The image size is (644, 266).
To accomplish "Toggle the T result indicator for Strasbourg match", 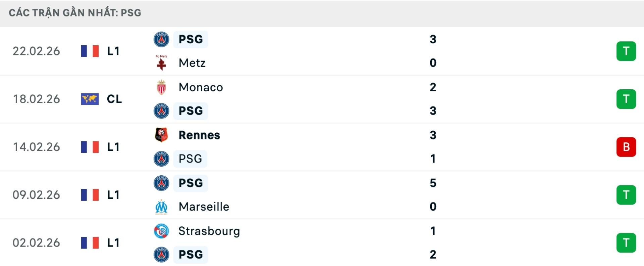I will click(x=627, y=242).
